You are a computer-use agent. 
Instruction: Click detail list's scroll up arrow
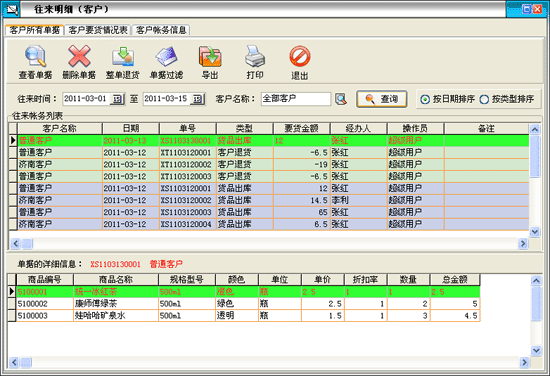[536, 281]
